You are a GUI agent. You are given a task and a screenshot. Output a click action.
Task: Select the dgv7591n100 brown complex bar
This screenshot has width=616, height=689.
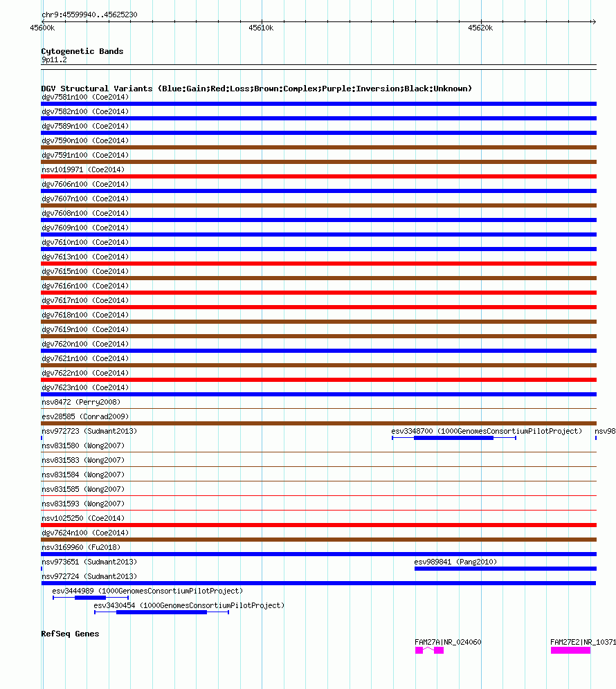tap(319, 162)
